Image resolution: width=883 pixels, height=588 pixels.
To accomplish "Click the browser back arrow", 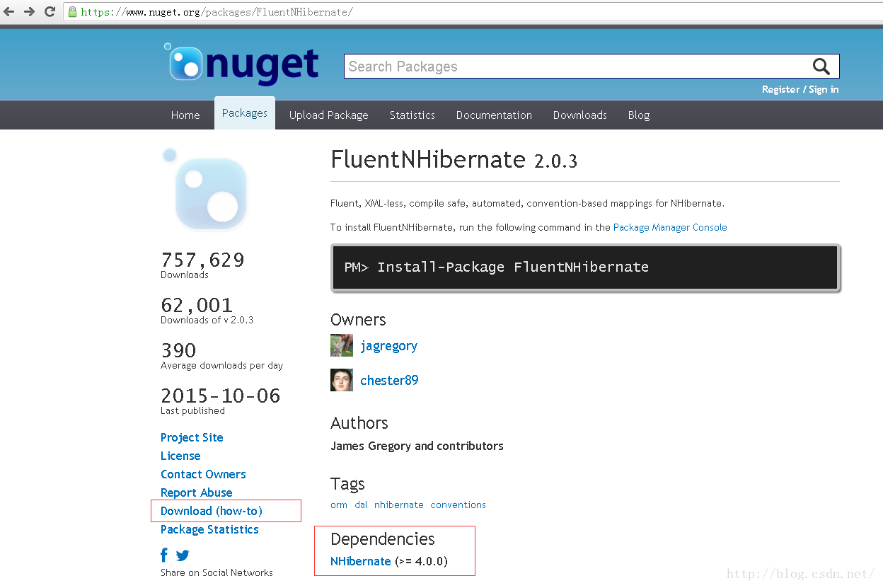I will [9, 11].
